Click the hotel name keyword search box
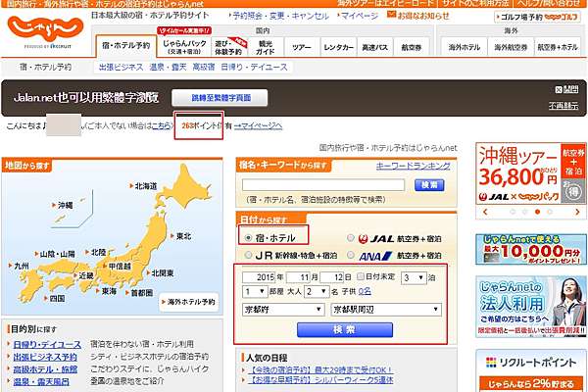The height and width of the screenshot is (392, 588). (323, 185)
